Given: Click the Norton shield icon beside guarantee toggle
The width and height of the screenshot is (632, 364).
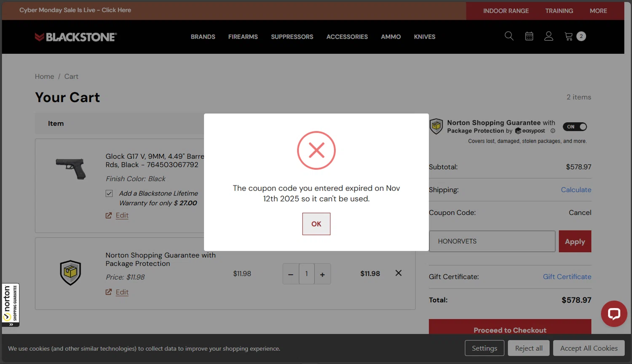Looking at the screenshot, I should [x=436, y=126].
